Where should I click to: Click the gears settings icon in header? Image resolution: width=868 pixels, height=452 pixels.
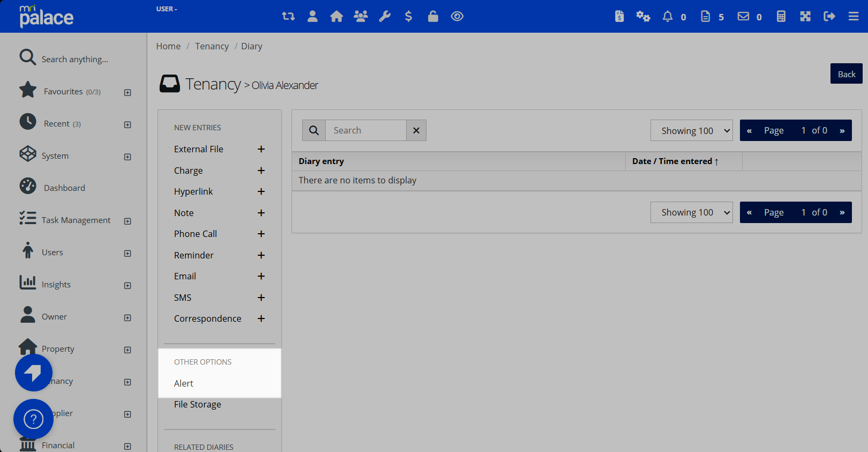tap(643, 17)
